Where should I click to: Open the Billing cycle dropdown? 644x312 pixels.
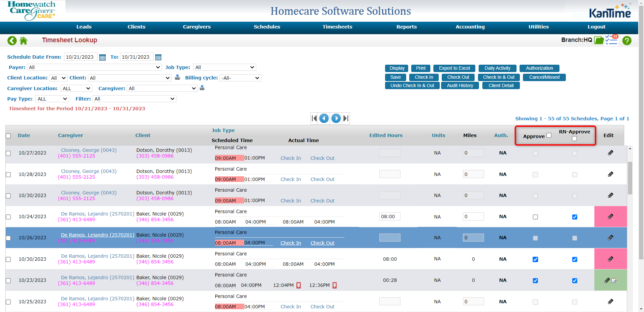click(x=240, y=78)
